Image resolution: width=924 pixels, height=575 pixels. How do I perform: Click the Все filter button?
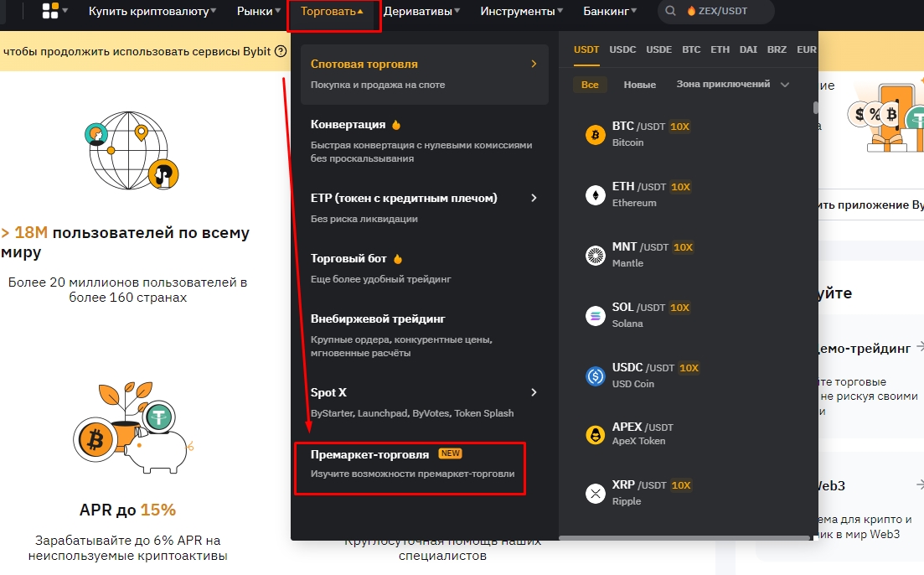coord(590,85)
